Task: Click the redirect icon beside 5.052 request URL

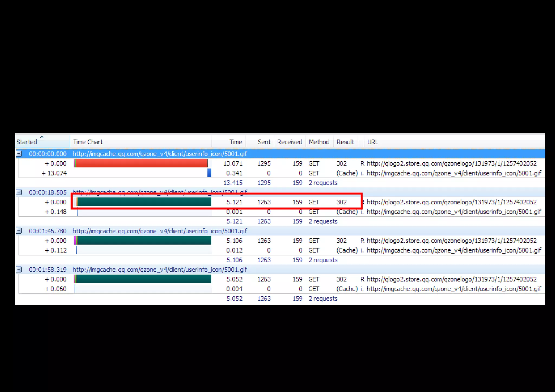Action: [x=362, y=279]
